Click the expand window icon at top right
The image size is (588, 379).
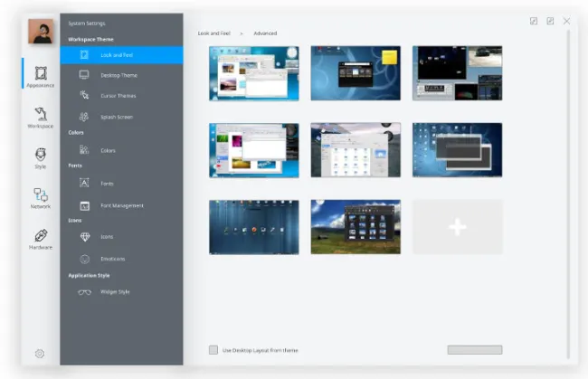tap(550, 21)
